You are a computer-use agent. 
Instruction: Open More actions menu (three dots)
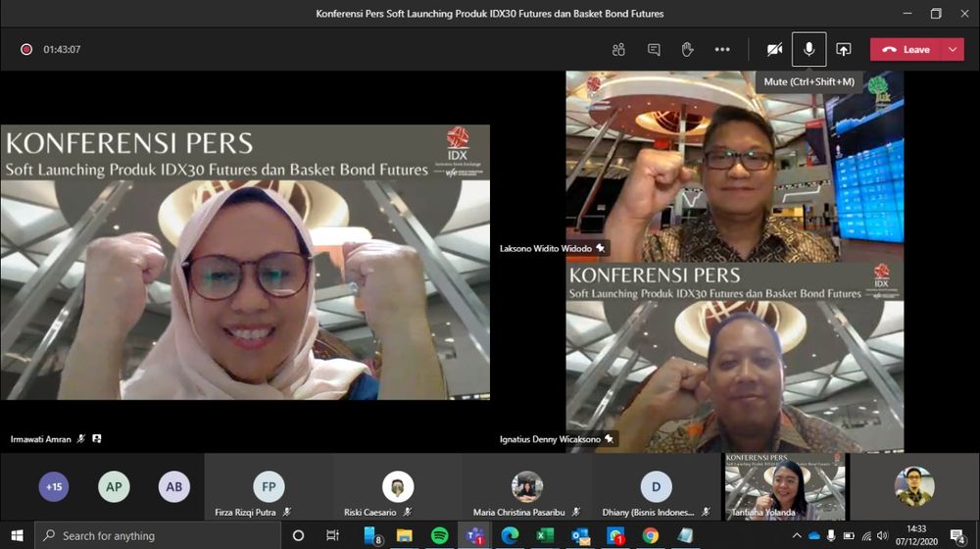722,50
